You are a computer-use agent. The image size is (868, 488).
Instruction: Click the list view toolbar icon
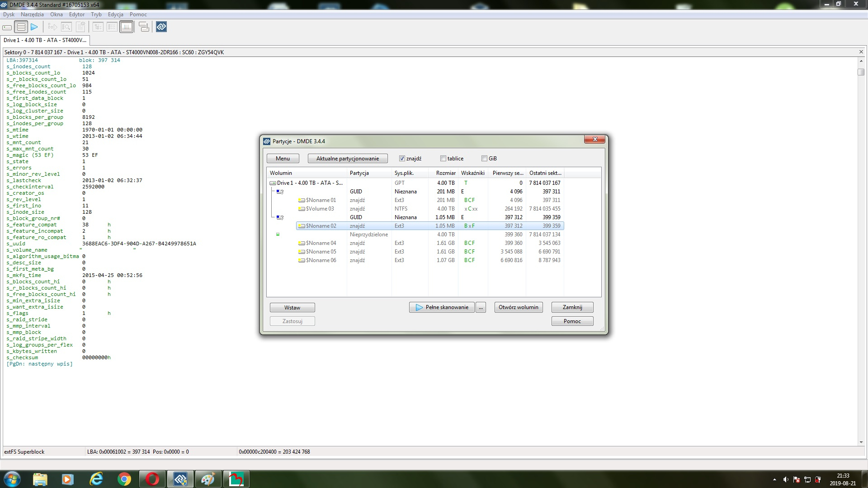112,27
